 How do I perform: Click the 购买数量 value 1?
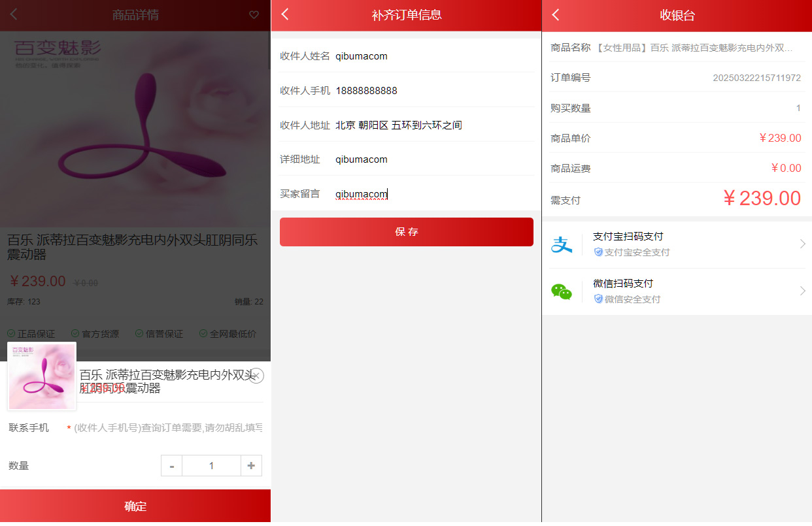(x=798, y=108)
